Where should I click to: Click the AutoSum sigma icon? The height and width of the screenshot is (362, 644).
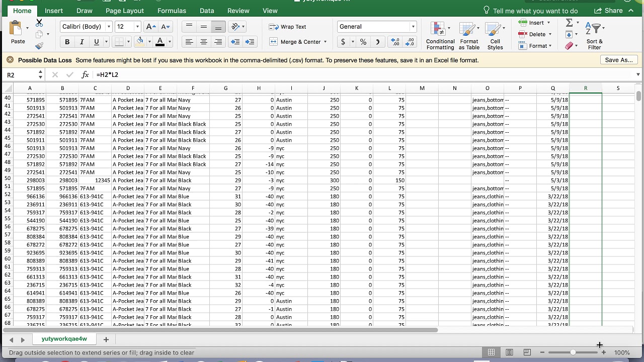[x=569, y=23]
